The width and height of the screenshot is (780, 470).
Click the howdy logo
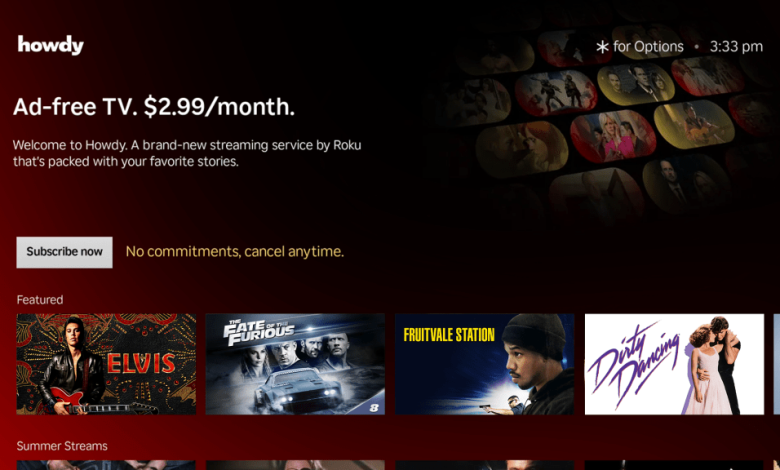coord(50,45)
